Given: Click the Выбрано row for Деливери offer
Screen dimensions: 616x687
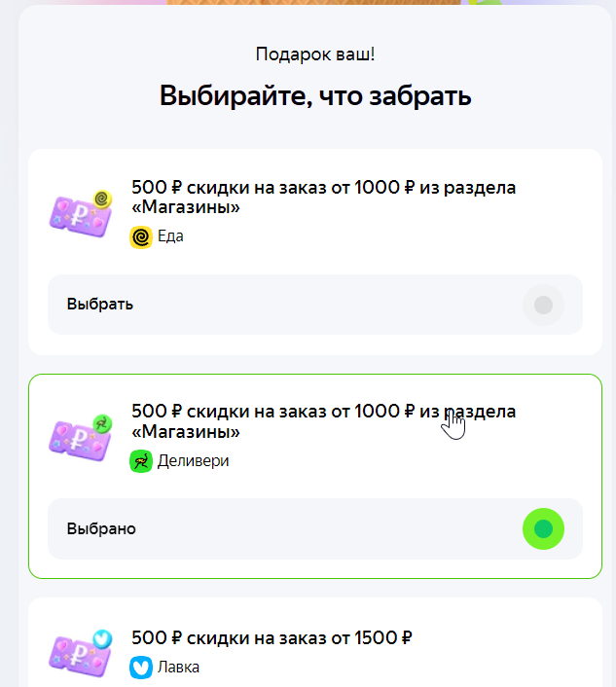Looking at the screenshot, I should click(x=315, y=528).
